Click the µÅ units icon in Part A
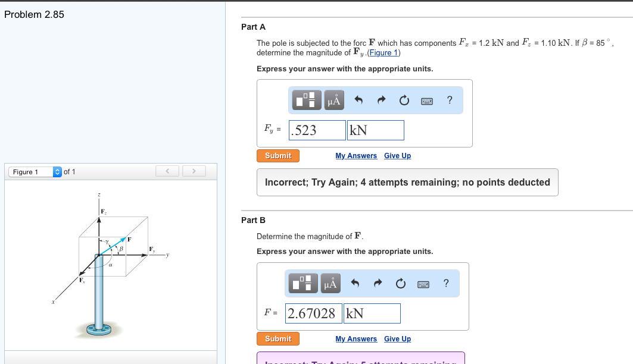The height and width of the screenshot is (364, 633). click(x=333, y=100)
